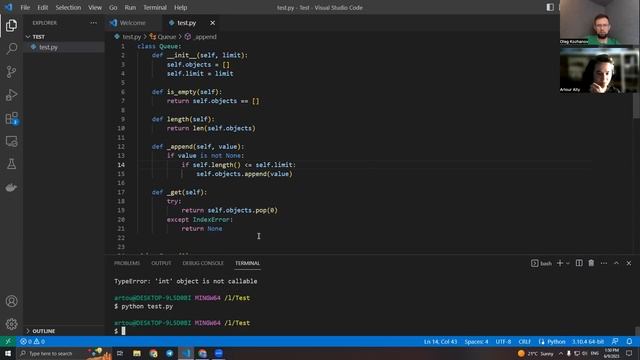
Task: Add a new terminal with plus icon
Action: [560, 263]
